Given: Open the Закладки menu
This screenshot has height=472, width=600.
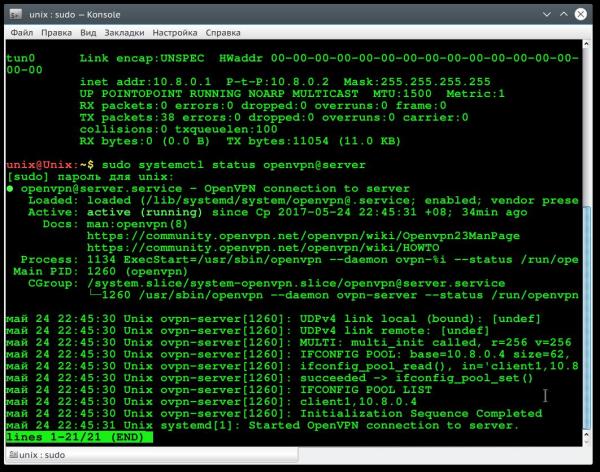Looking at the screenshot, I should [x=124, y=33].
